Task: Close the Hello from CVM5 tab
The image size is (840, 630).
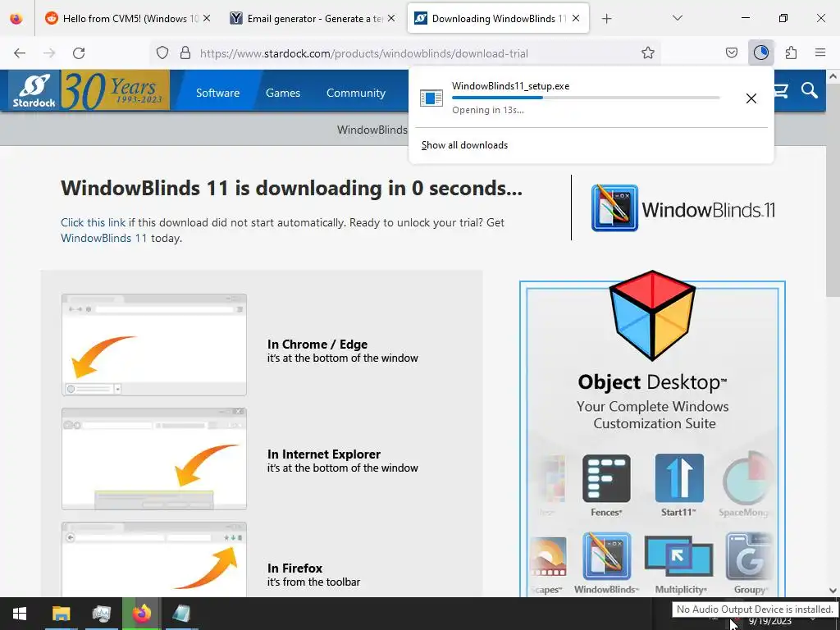Action: [207, 19]
